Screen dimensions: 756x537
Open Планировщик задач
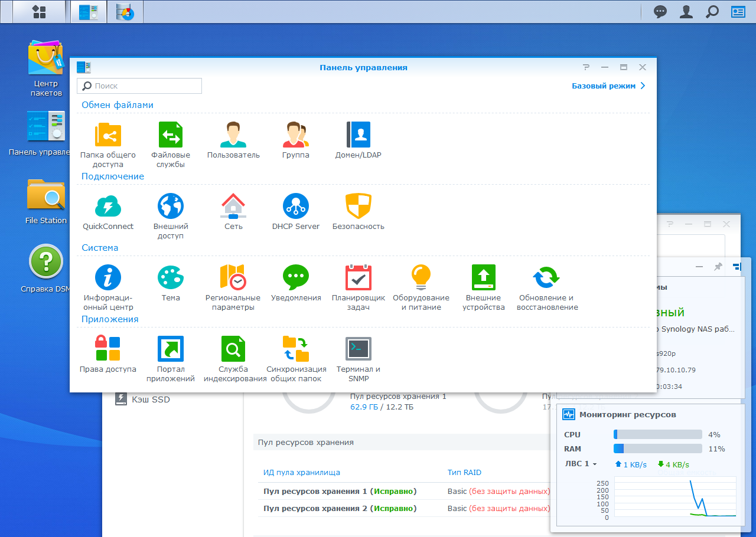pyautogui.click(x=359, y=287)
